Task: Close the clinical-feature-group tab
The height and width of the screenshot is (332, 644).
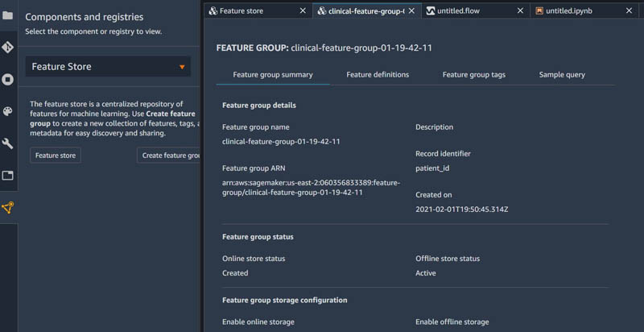Action: click(x=411, y=11)
